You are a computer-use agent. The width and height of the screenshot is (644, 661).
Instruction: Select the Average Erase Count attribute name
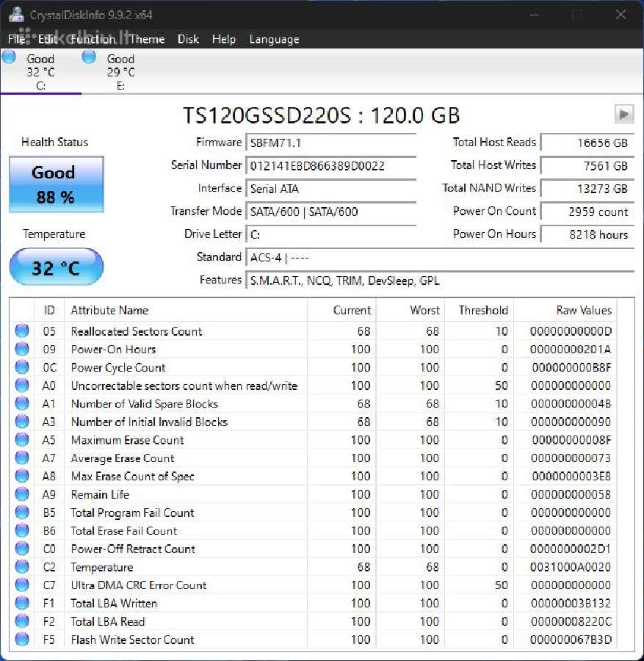coord(123,458)
